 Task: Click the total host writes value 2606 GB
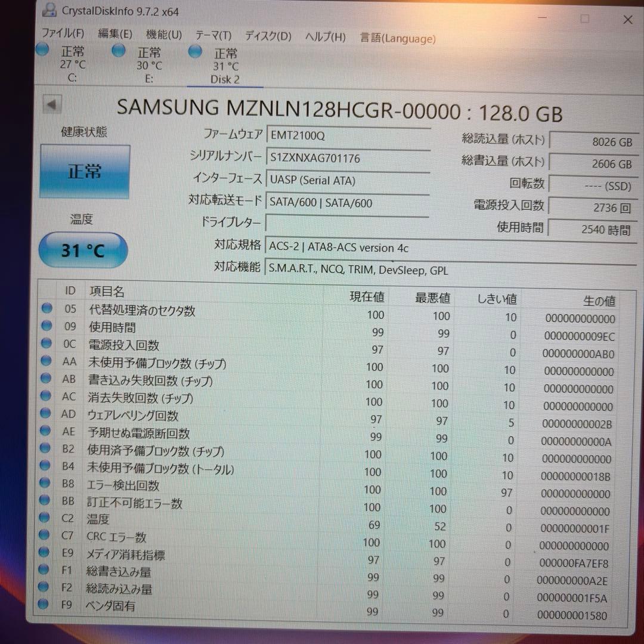tap(593, 164)
